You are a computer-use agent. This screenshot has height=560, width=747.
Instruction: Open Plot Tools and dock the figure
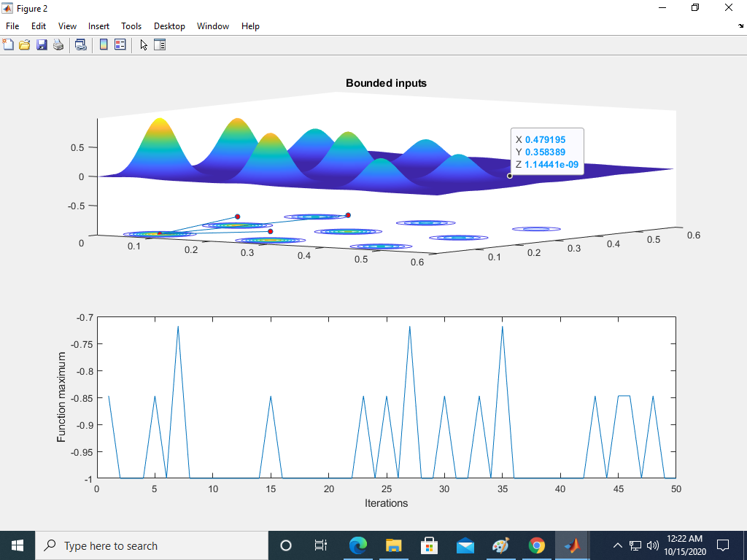coord(160,44)
